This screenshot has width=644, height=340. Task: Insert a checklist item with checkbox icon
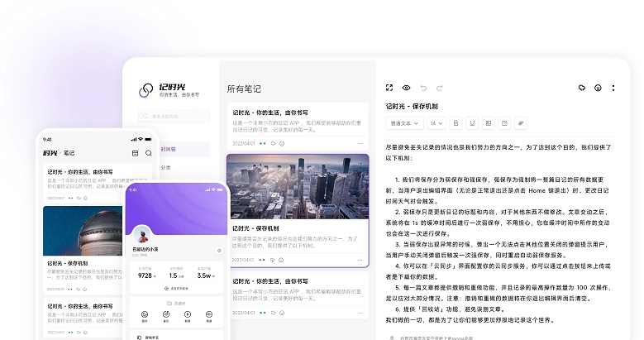pyautogui.click(x=504, y=123)
